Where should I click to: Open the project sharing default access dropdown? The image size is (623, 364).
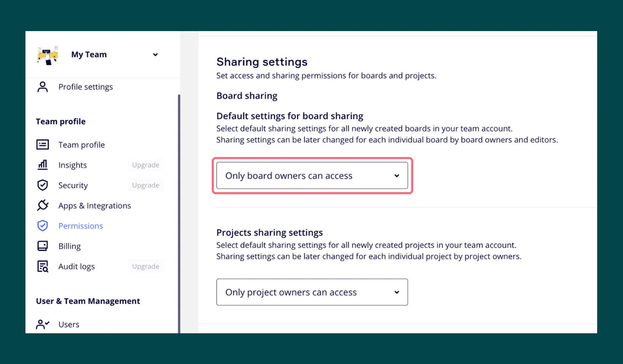coord(312,292)
